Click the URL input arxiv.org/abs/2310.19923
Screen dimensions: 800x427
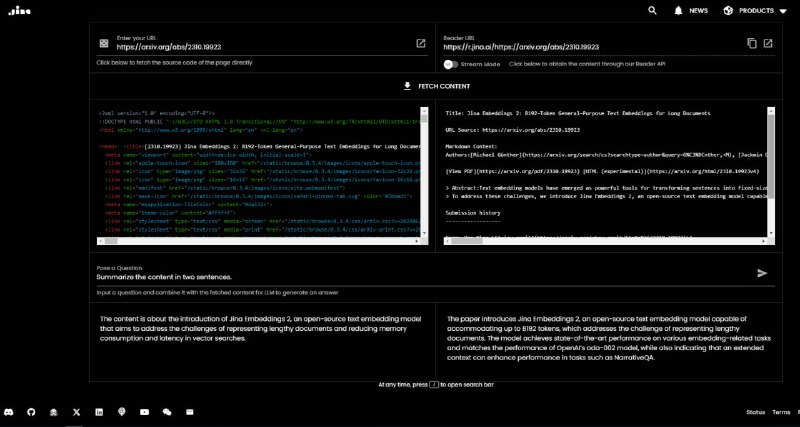tap(263, 46)
